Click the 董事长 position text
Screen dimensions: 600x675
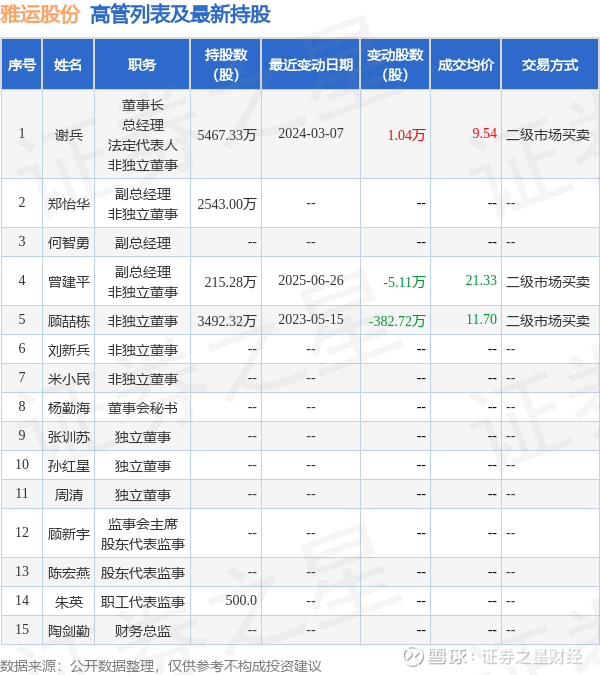pyautogui.click(x=142, y=105)
